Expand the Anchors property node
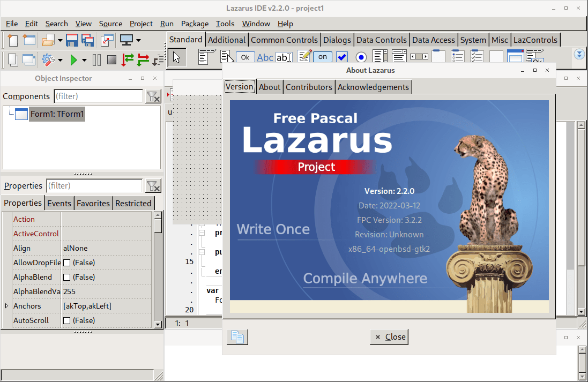The width and height of the screenshot is (588, 382). click(x=6, y=306)
